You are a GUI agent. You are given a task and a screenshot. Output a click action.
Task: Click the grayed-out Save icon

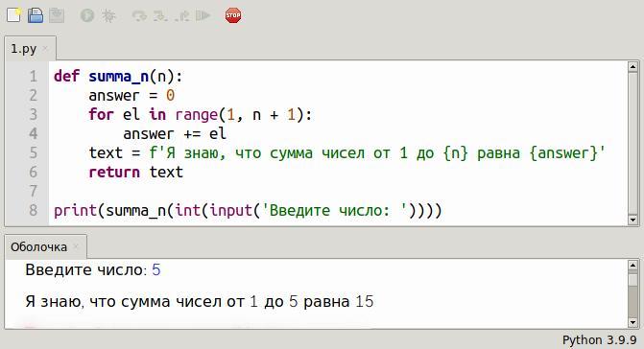pos(57,15)
